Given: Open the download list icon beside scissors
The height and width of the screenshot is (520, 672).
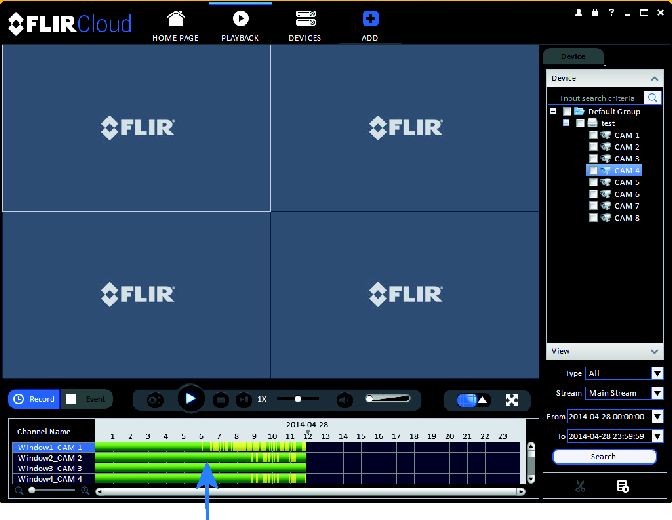Looking at the screenshot, I should tap(623, 487).
